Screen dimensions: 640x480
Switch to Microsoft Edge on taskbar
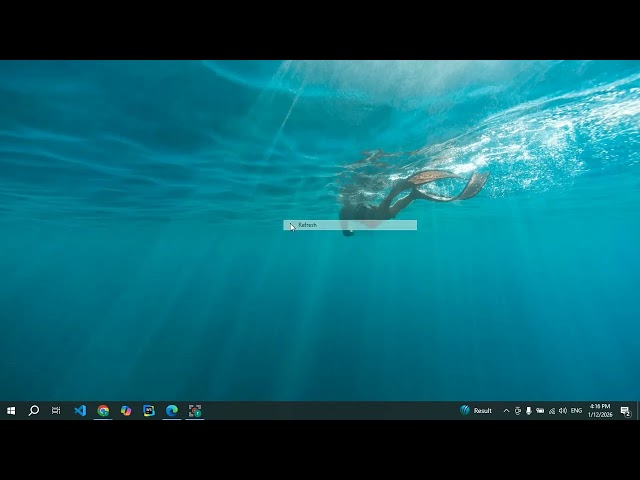coord(172,411)
